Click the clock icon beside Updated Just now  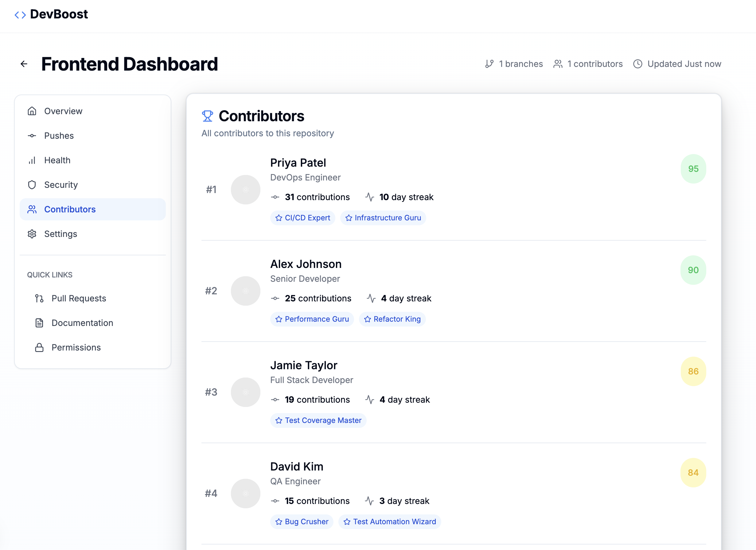[637, 64]
